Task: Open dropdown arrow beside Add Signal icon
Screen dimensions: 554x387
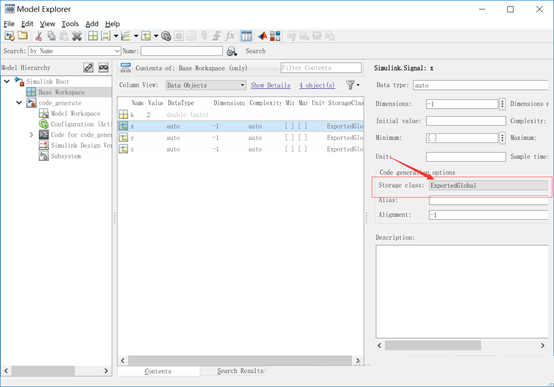Action: click(156, 36)
